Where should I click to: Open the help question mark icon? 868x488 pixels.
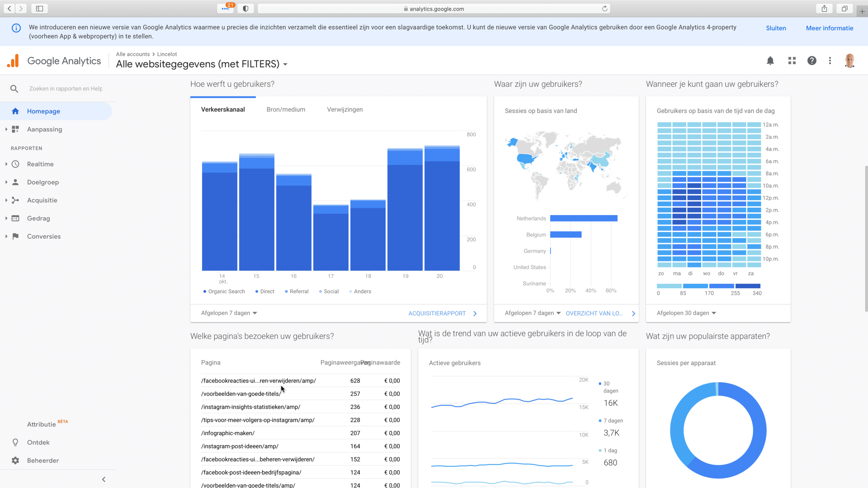[x=812, y=61]
